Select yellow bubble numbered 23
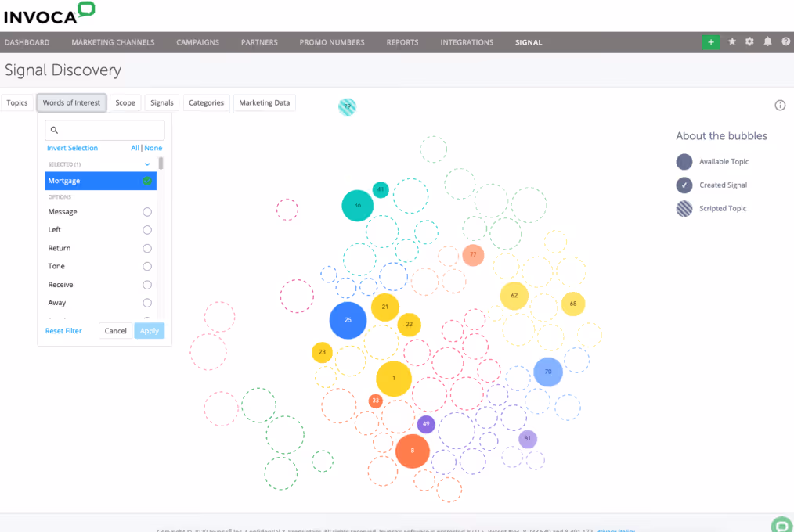Image resolution: width=794 pixels, height=532 pixels. pyautogui.click(x=322, y=352)
